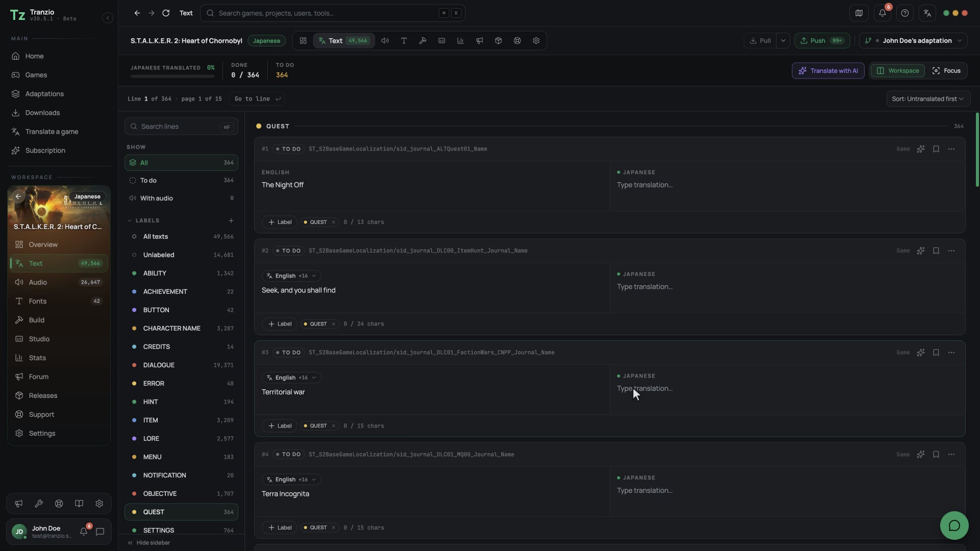
Task: Open the notifications bell in top bar
Action: pyautogui.click(x=883, y=13)
